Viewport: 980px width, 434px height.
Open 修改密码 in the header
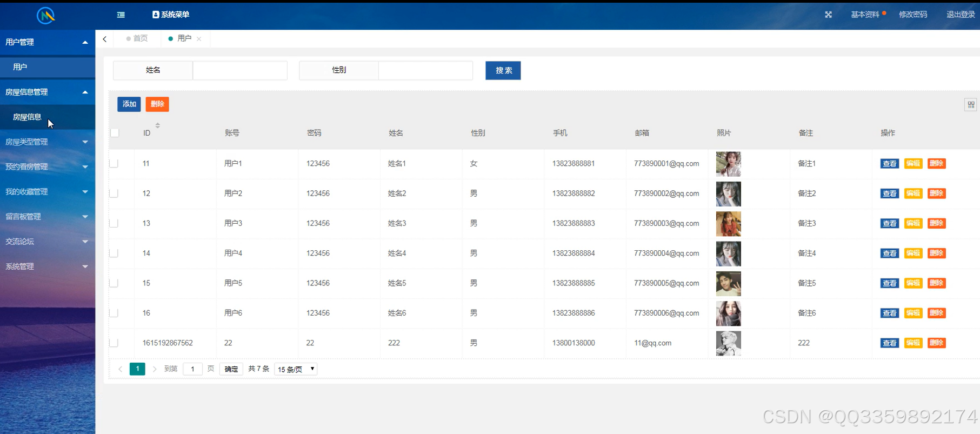pos(913,15)
